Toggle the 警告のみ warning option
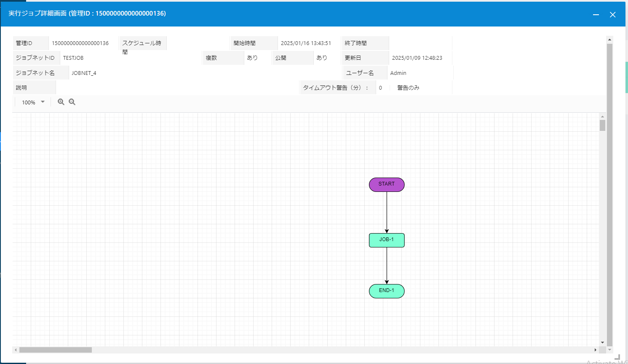628x364 pixels. (408, 87)
